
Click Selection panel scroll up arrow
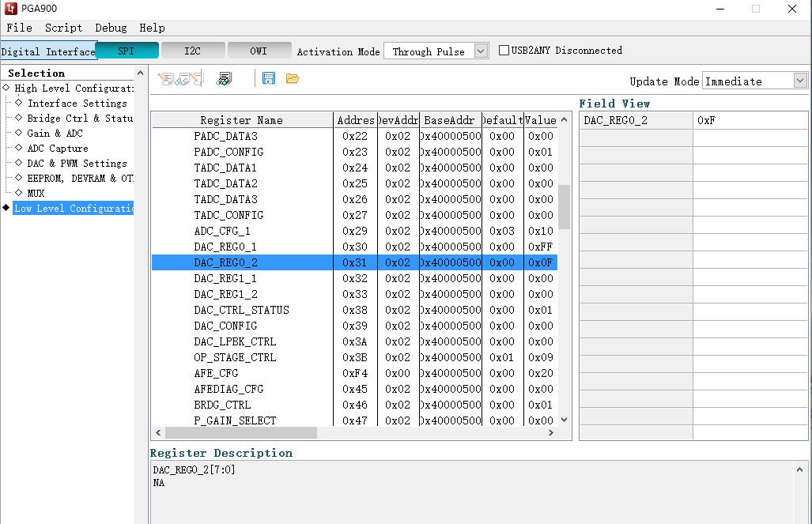pos(140,73)
